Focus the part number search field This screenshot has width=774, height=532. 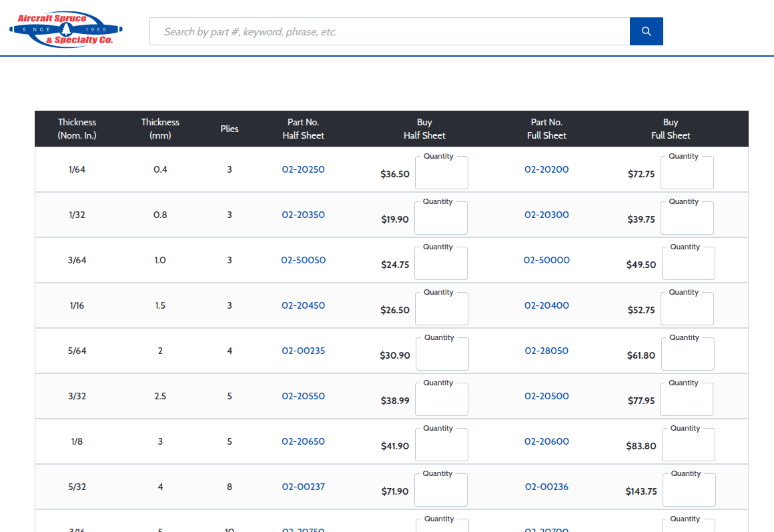point(390,31)
